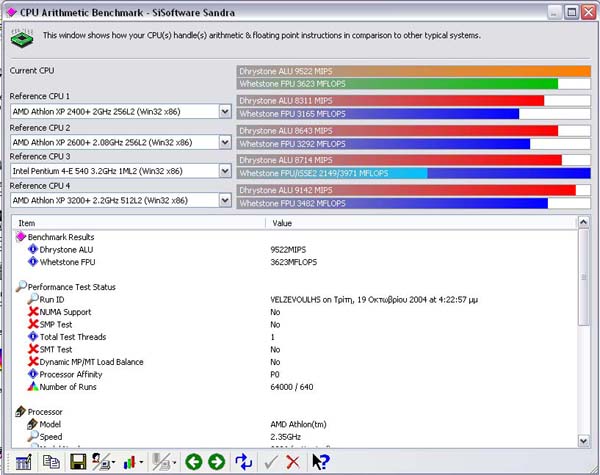Viewport: 600px width, 475px height.
Task: Click the magnifier icon beside Performance Test Status
Action: point(21,286)
